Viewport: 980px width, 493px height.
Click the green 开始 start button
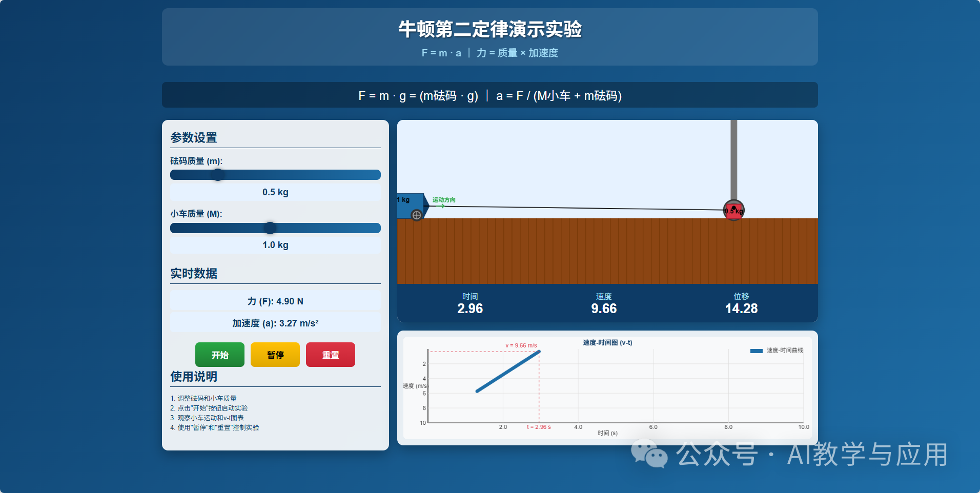point(219,355)
